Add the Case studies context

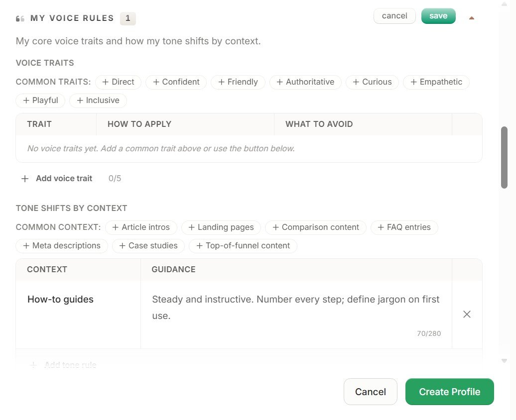[x=148, y=246]
